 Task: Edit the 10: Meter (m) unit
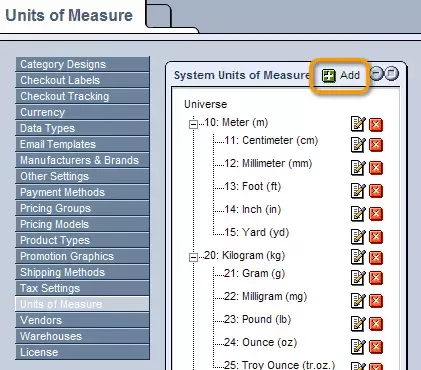click(x=358, y=124)
